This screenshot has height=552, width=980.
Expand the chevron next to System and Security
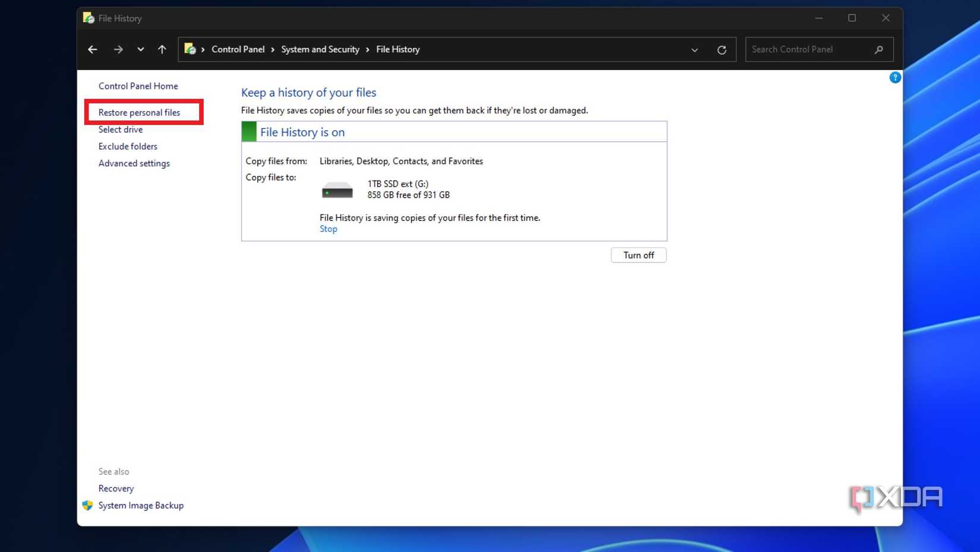click(366, 49)
